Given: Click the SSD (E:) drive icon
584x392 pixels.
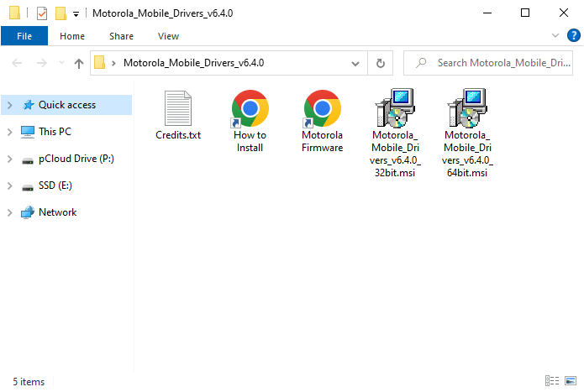Looking at the screenshot, I should (28, 188).
